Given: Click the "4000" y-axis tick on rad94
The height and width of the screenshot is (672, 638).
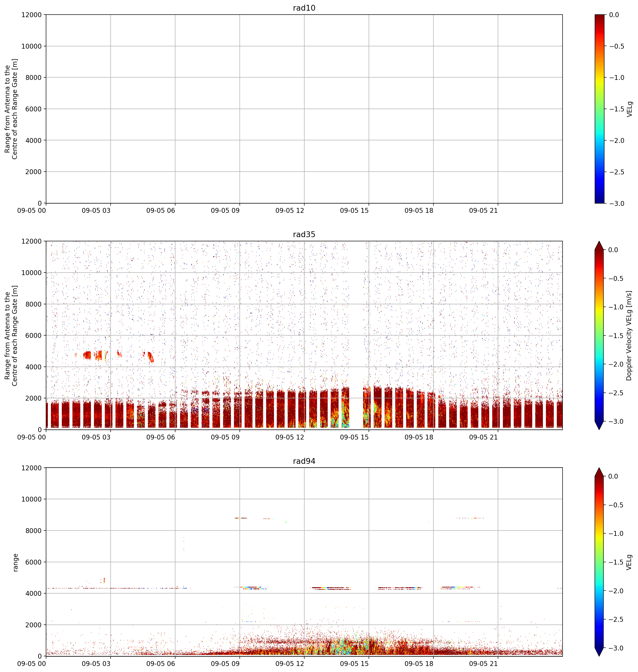Looking at the screenshot, I should point(33,593).
